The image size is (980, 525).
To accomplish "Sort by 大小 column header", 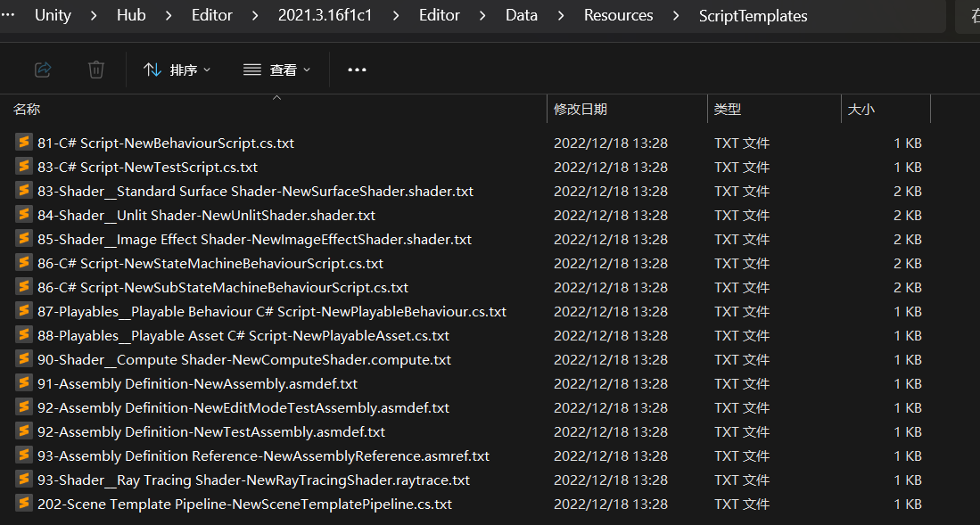I will tap(861, 110).
